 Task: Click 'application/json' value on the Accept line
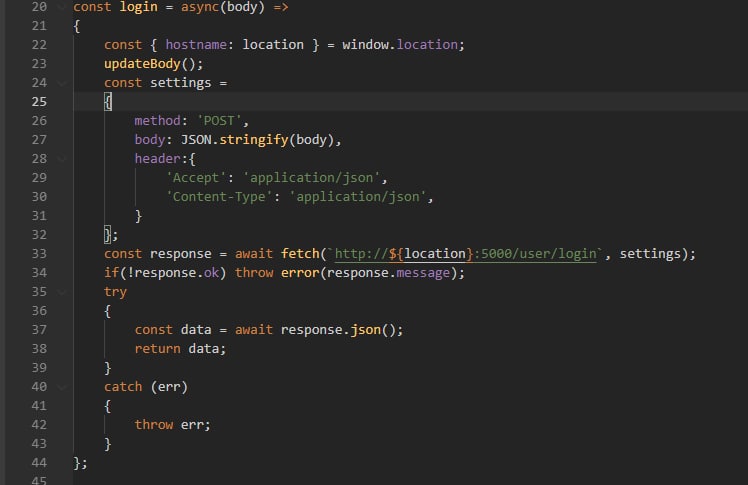click(312, 178)
